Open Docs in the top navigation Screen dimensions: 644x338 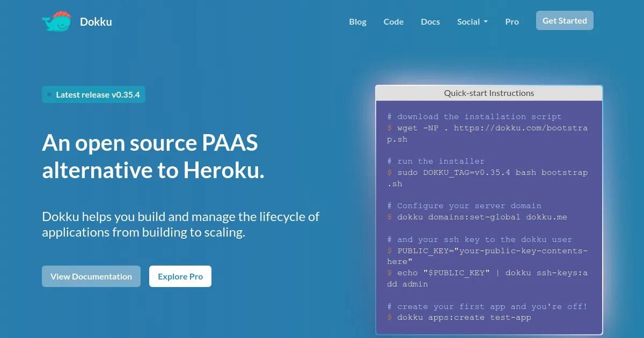point(430,22)
